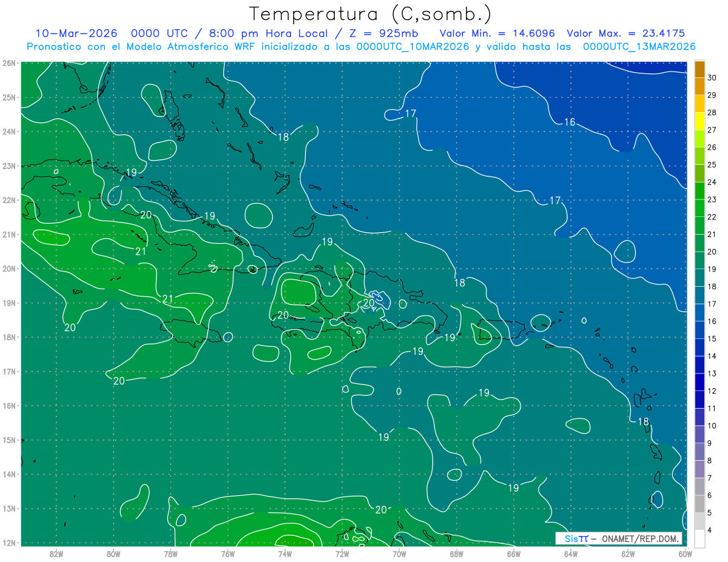The height and width of the screenshot is (562, 728).
Task: Click the dark blue colorbar swatch between 12 and 13
Action: coord(699,382)
